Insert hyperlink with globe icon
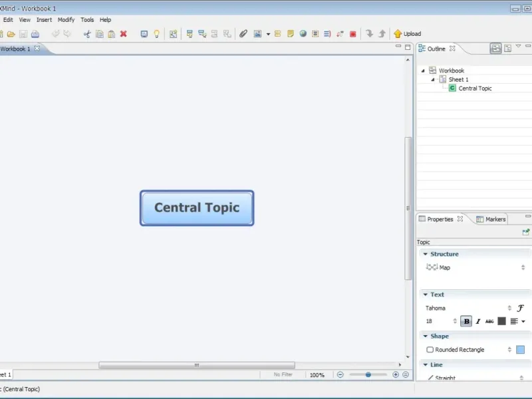The height and width of the screenshot is (399, 532). pyautogui.click(x=303, y=34)
